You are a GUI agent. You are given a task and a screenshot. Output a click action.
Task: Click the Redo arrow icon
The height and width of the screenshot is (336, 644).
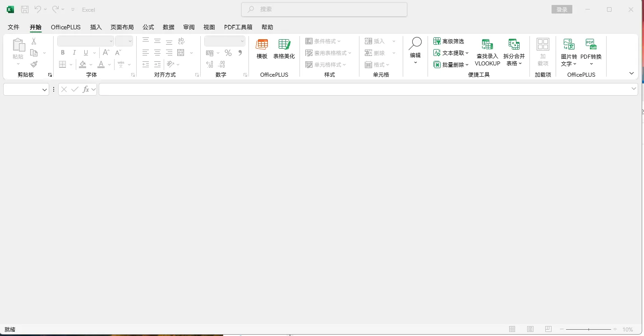point(55,9)
